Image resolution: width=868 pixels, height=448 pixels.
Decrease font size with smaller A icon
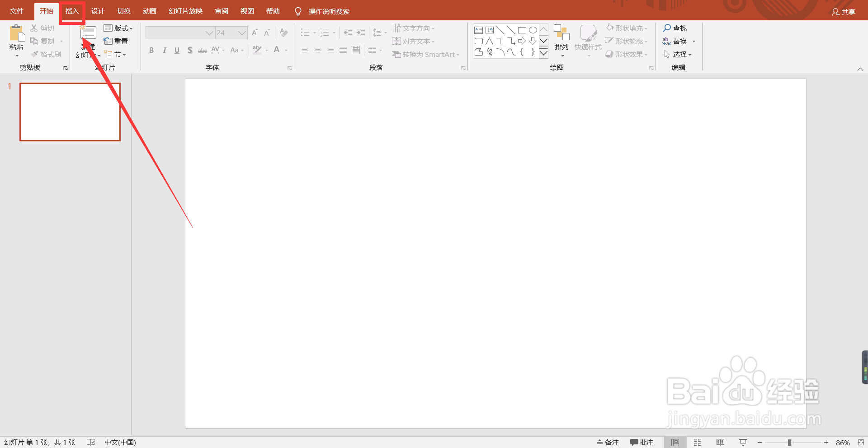(267, 33)
